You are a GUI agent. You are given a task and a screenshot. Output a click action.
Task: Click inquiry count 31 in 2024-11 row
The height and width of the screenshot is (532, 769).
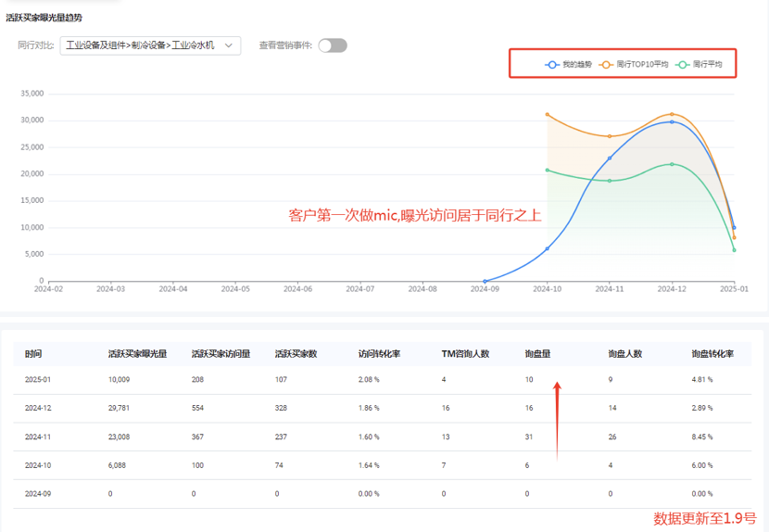pos(529,437)
